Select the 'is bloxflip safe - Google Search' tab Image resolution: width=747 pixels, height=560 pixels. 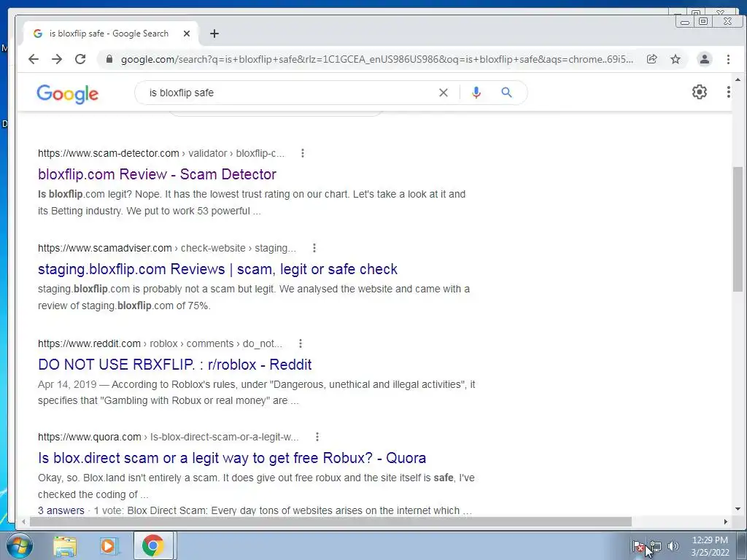[x=111, y=34]
